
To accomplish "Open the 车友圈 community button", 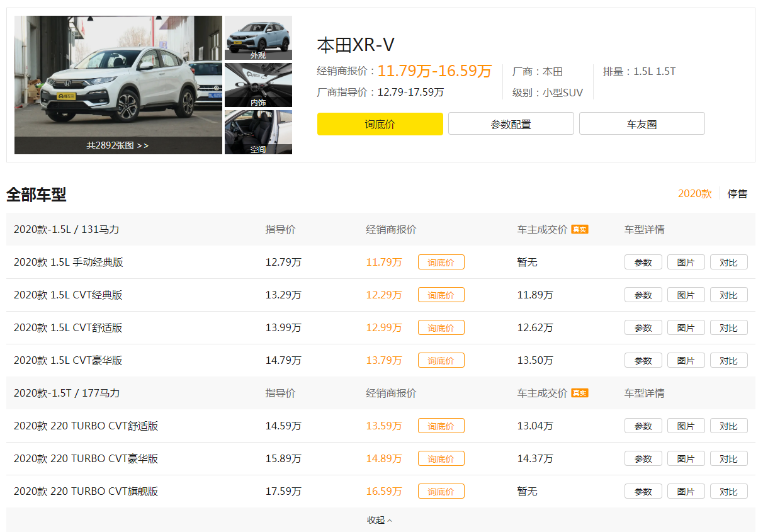I will tap(642, 124).
